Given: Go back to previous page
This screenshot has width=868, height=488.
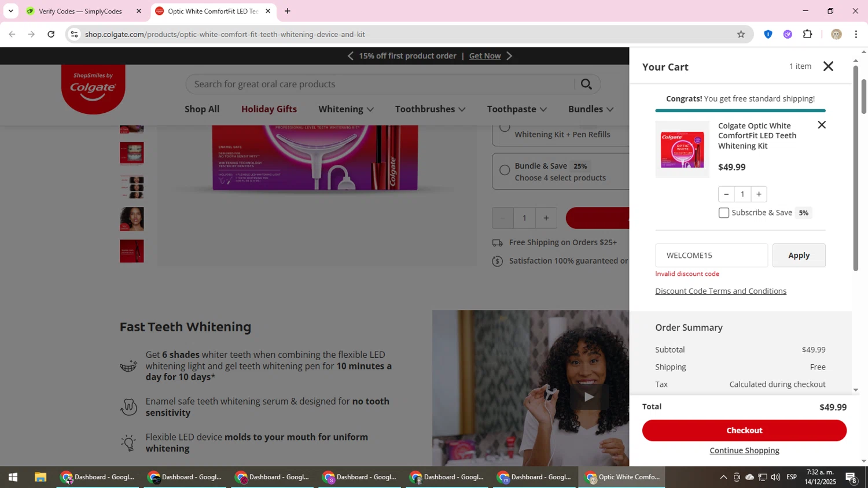Looking at the screenshot, I should [12, 34].
